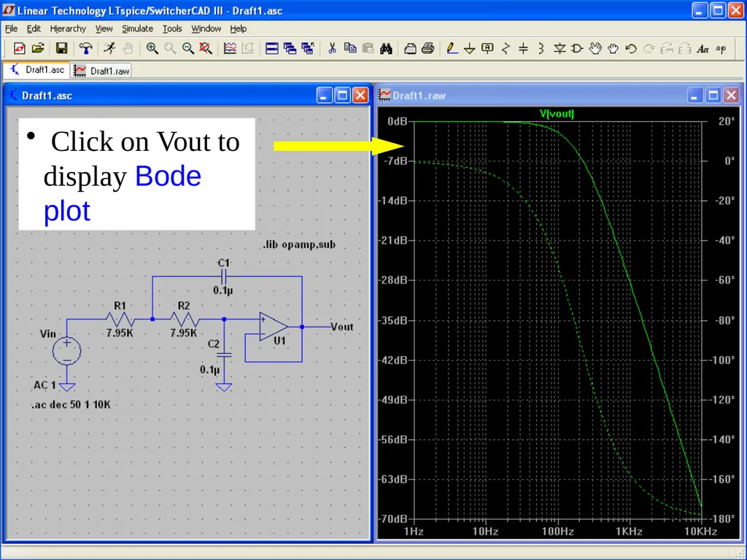Click R1's '7.95K' value text
This screenshot has width=747, height=560.
point(120,332)
